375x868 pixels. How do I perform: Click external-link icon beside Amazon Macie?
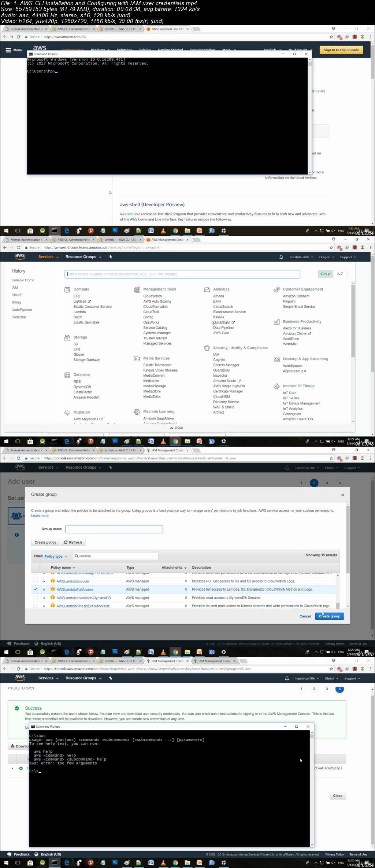click(x=239, y=381)
